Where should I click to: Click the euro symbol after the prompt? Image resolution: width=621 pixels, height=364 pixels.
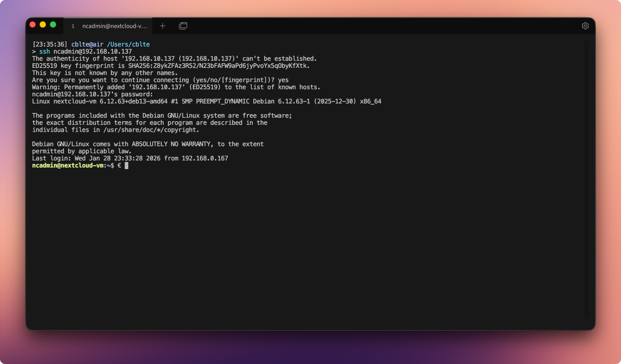pos(119,165)
